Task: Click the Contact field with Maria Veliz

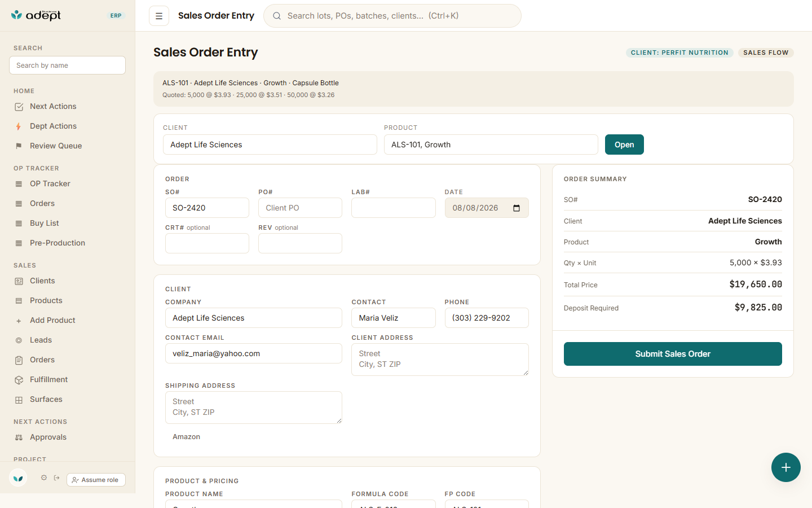Action: point(394,318)
